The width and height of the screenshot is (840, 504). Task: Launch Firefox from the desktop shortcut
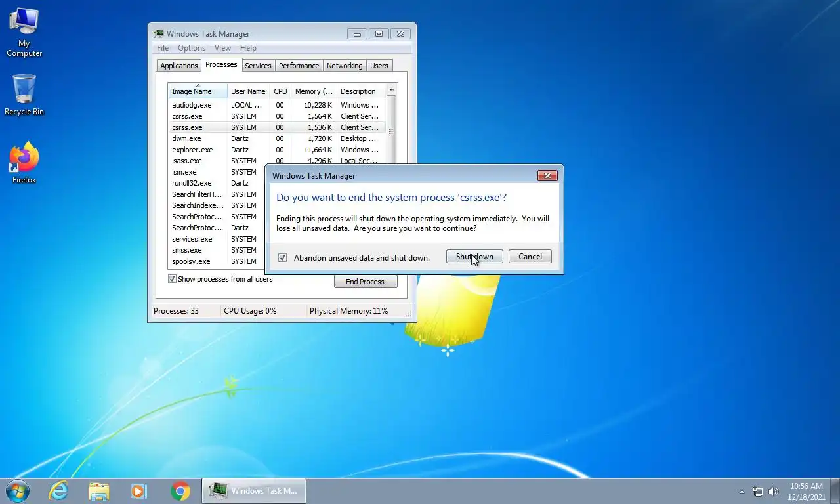[24, 163]
